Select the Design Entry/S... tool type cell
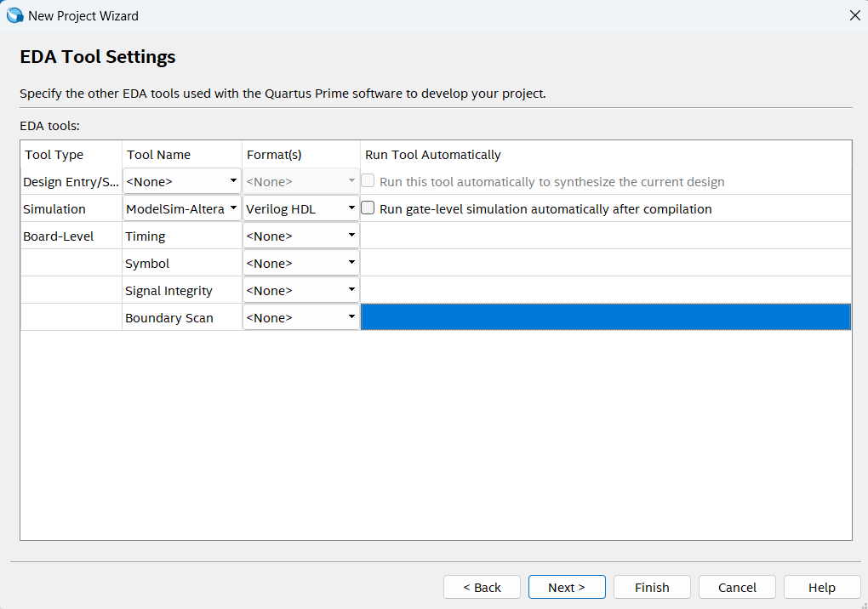This screenshot has height=609, width=868. point(71,181)
